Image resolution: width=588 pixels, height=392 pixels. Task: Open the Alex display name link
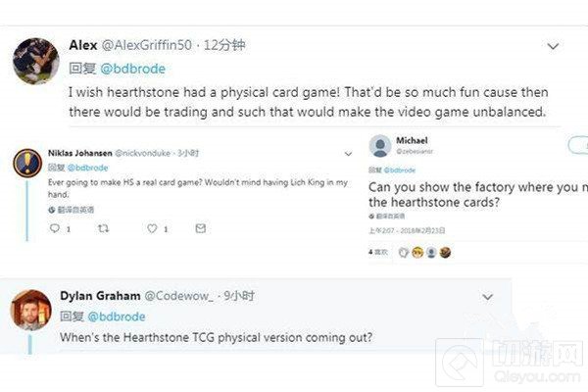click(82, 45)
